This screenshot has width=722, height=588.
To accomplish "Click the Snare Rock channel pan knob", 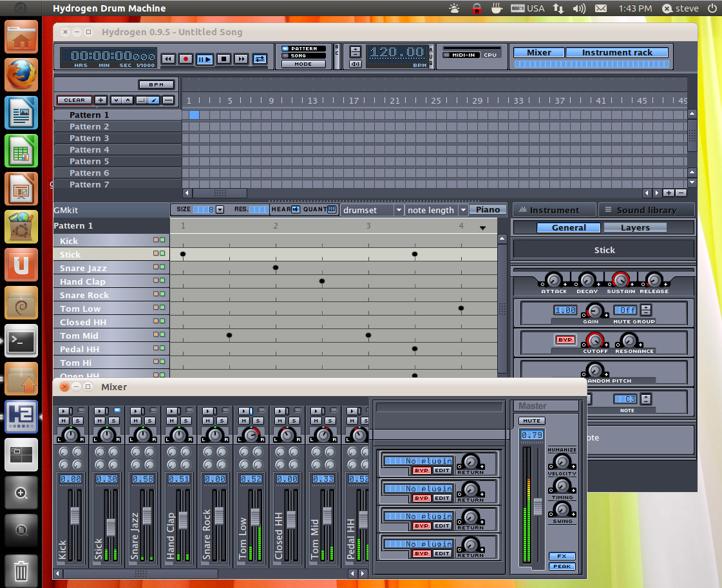I will 214,434.
